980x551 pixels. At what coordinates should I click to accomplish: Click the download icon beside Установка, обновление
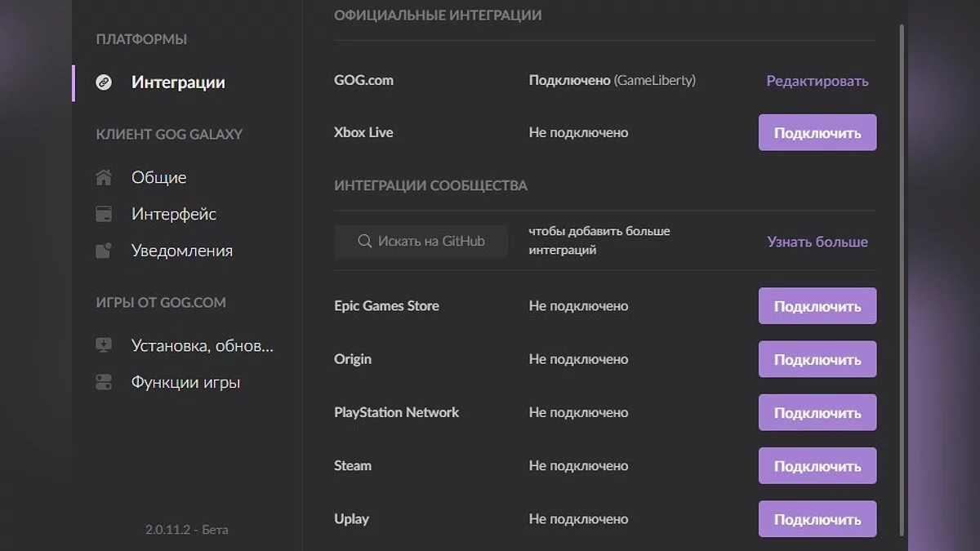pos(104,345)
